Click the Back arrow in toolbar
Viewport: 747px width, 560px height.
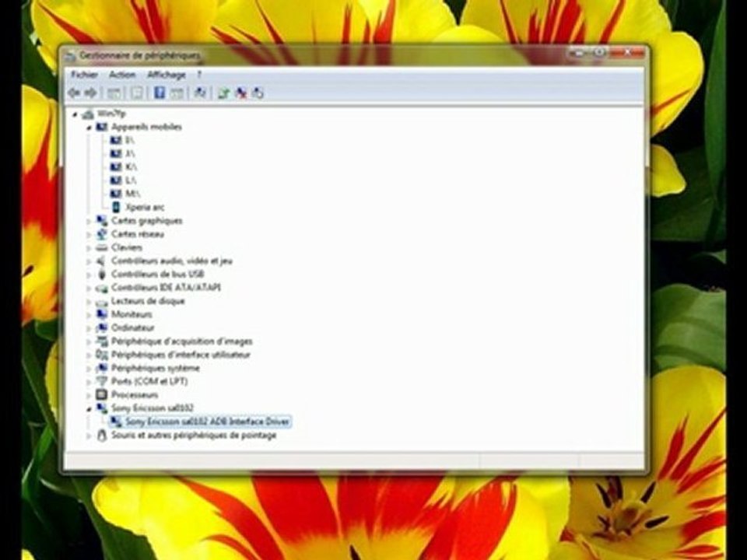coord(74,93)
